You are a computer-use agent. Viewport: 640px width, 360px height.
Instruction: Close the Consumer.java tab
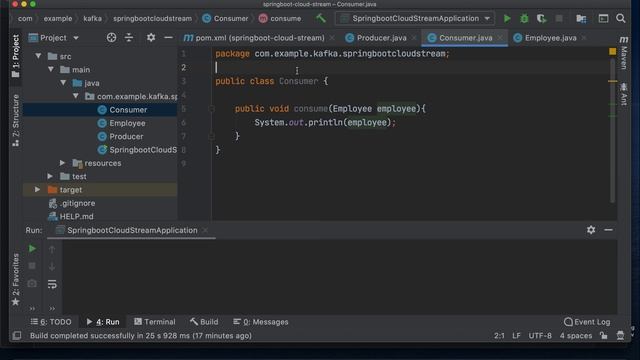click(500, 38)
